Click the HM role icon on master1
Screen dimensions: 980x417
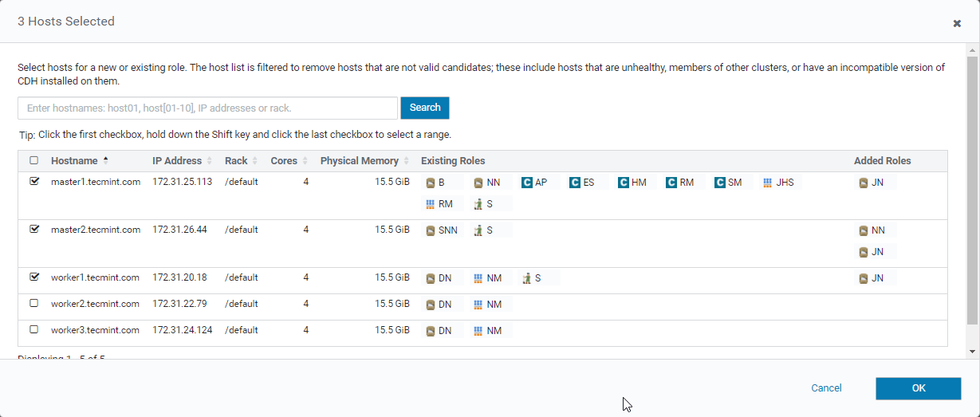[624, 183]
